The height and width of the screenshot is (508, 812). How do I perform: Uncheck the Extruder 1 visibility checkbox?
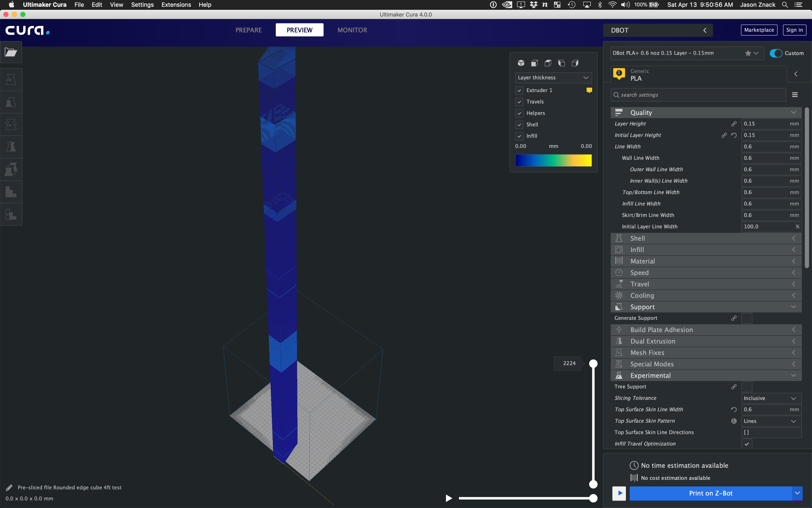tap(519, 90)
